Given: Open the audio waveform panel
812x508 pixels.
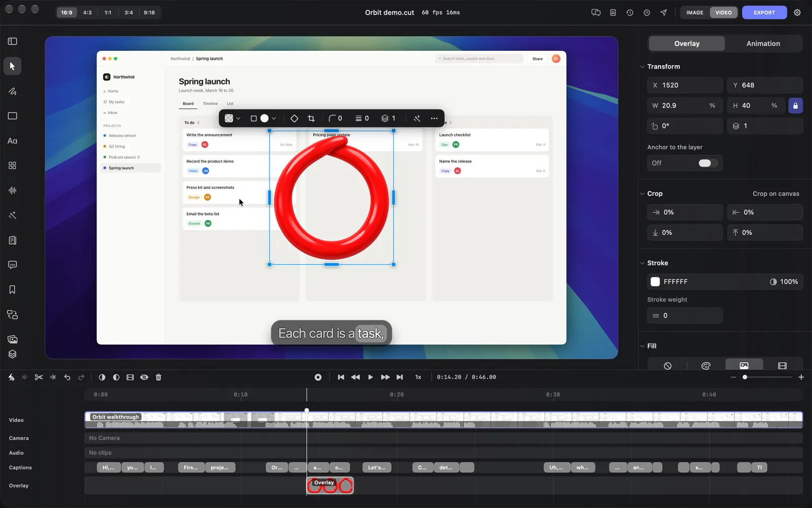Looking at the screenshot, I should [x=12, y=190].
